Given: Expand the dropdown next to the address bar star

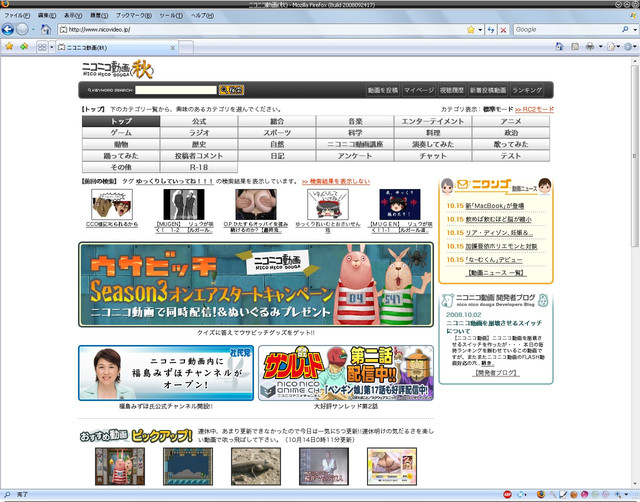Looking at the screenshot, I should coord(480,30).
